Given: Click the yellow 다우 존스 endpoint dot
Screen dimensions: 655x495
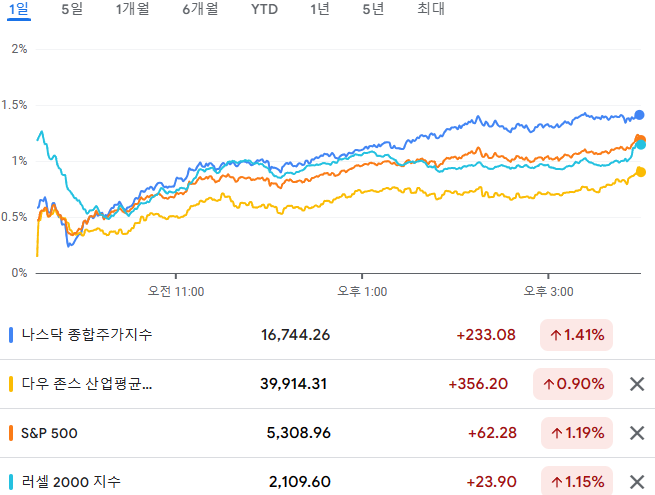Looking at the screenshot, I should 640,172.
